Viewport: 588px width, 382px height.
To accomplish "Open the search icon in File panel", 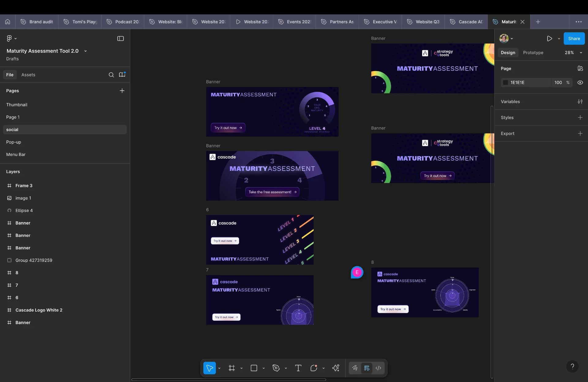I will (x=111, y=75).
